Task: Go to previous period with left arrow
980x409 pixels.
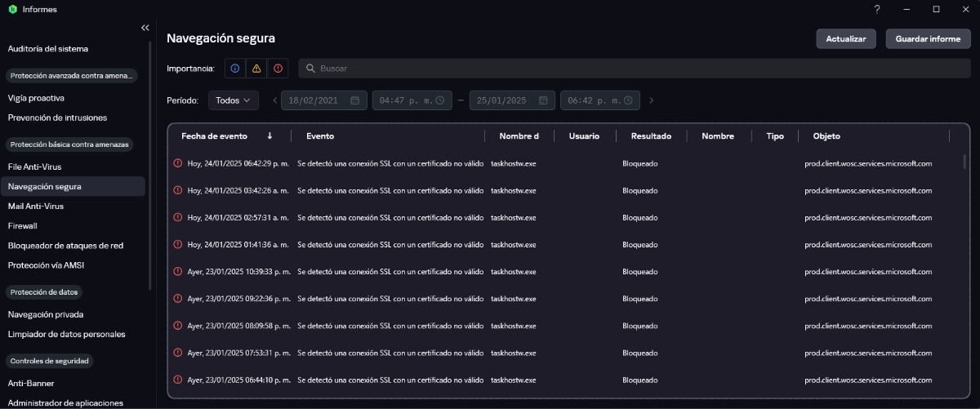Action: [x=274, y=100]
